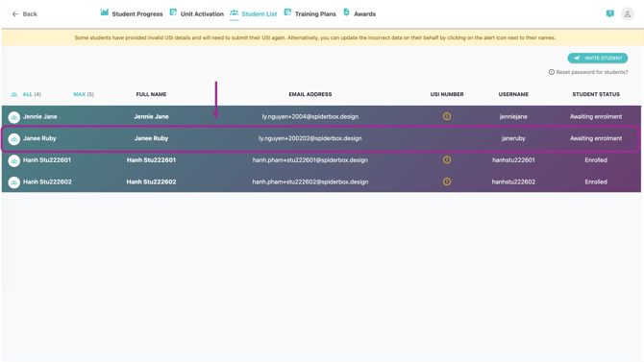Click Hanh Stu222602's Enrolled status
This screenshot has width=644, height=362.
pos(596,181)
